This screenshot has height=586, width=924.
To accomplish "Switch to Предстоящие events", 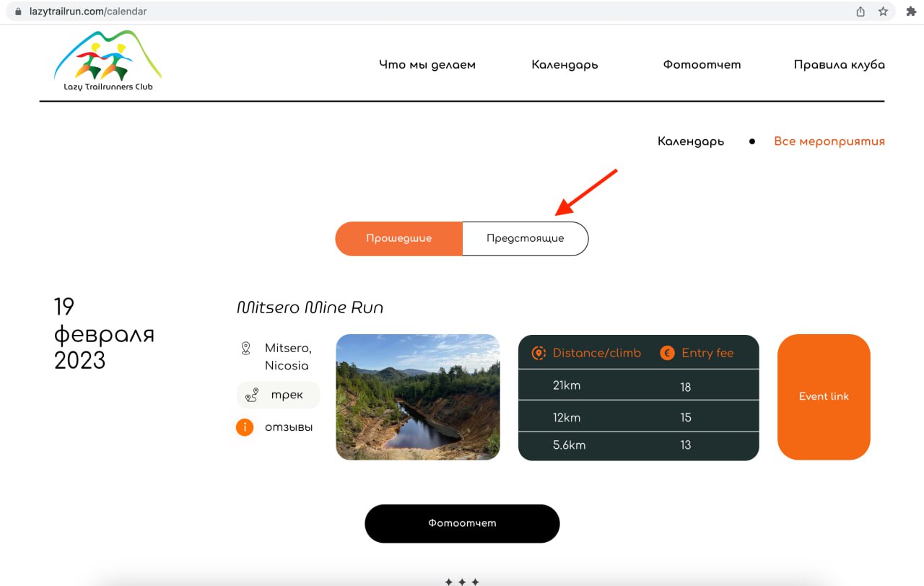I will pyautogui.click(x=525, y=238).
